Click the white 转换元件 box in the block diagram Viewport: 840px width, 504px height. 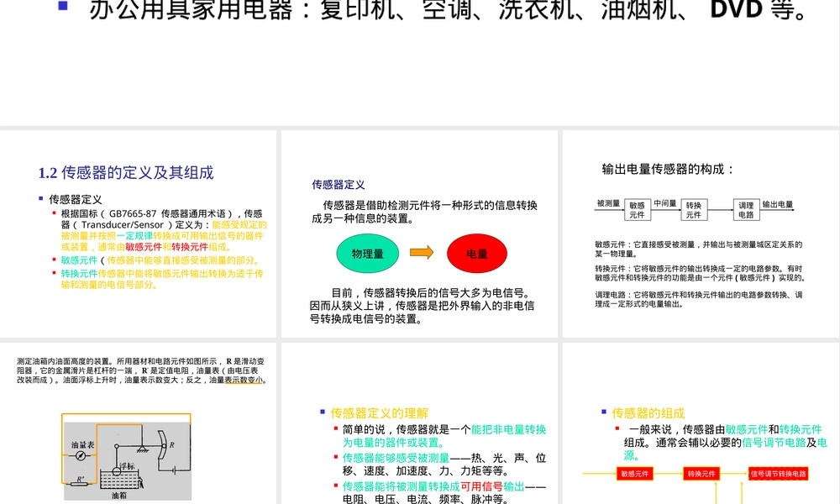point(694,210)
